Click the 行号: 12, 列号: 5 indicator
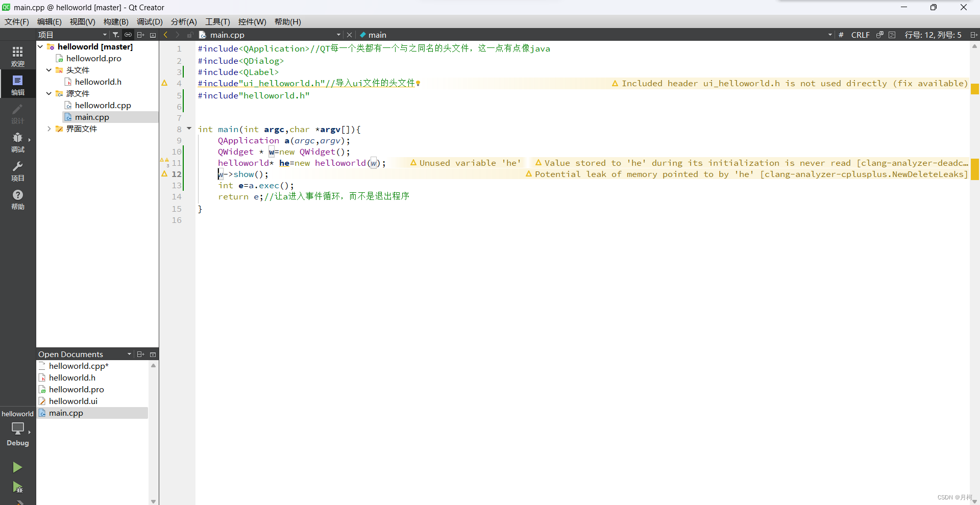 coord(933,35)
